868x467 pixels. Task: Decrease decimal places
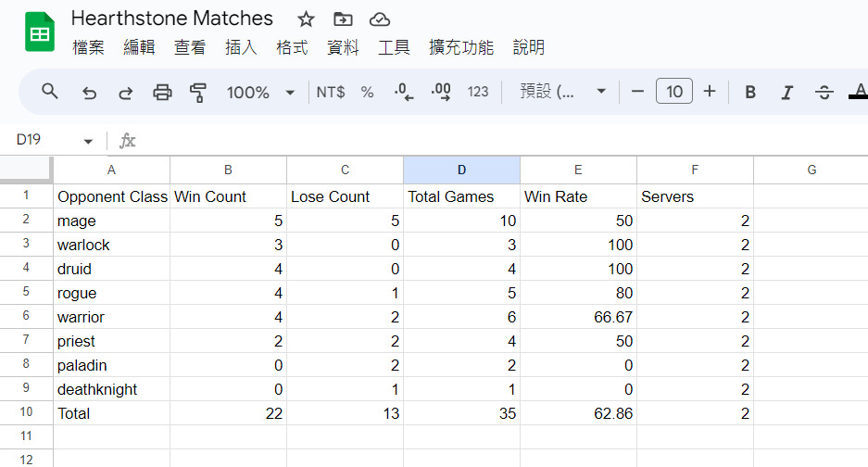(404, 92)
